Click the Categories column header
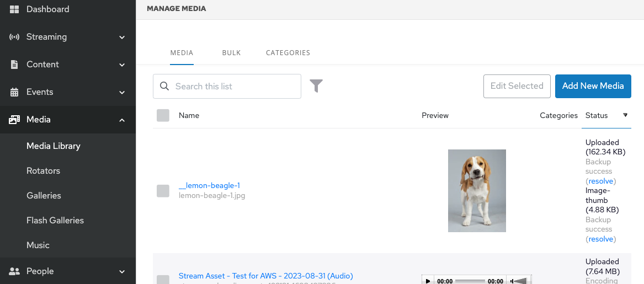Screen dimensions: 644x284 pos(558,115)
